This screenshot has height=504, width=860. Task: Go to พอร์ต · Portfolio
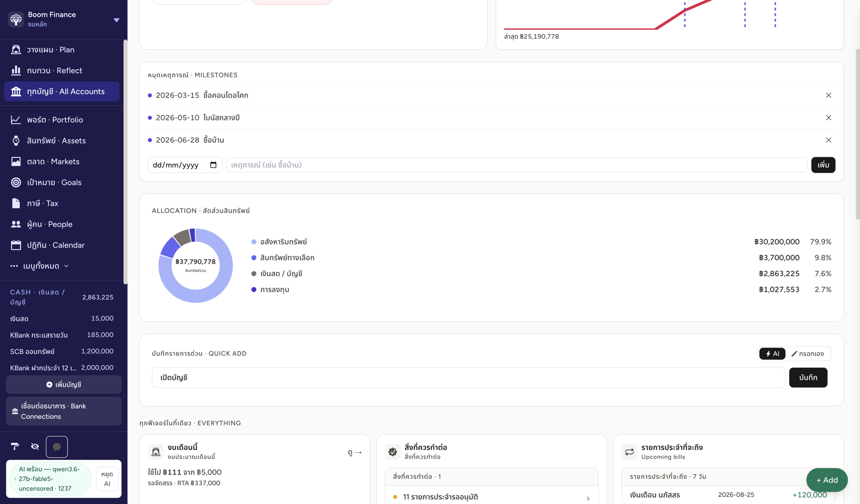[x=62, y=120]
